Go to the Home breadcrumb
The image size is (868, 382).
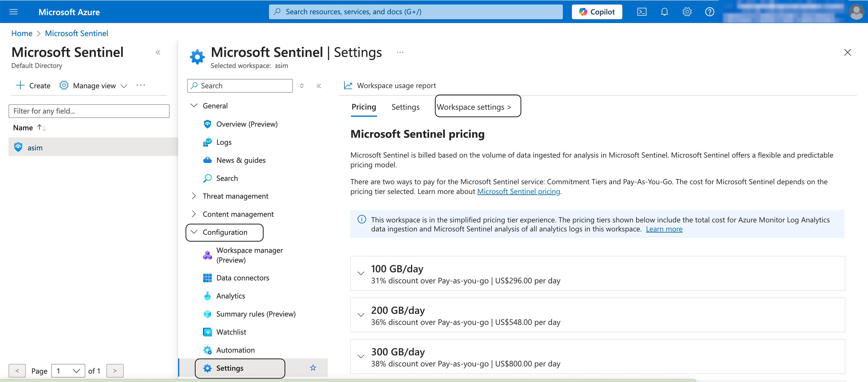tap(22, 33)
